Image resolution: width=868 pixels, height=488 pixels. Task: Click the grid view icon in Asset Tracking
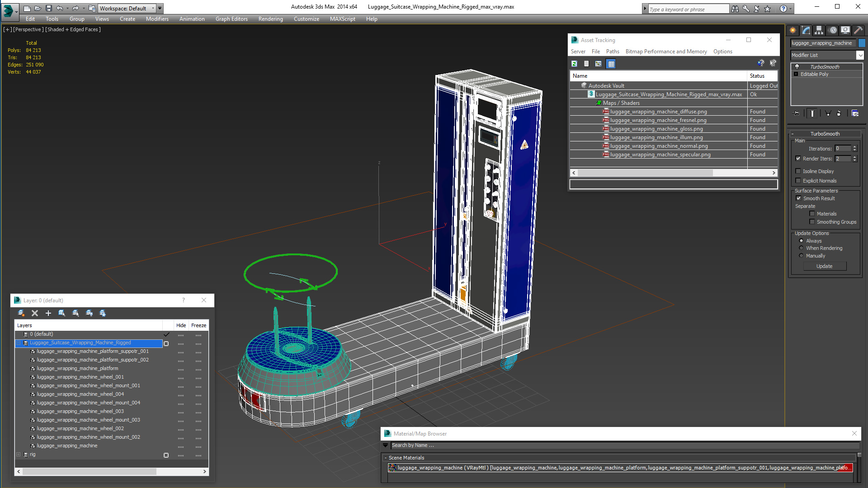[x=610, y=64]
